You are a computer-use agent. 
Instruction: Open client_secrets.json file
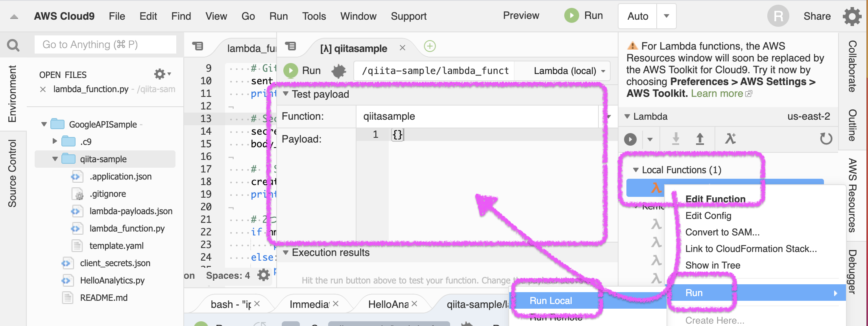click(115, 263)
